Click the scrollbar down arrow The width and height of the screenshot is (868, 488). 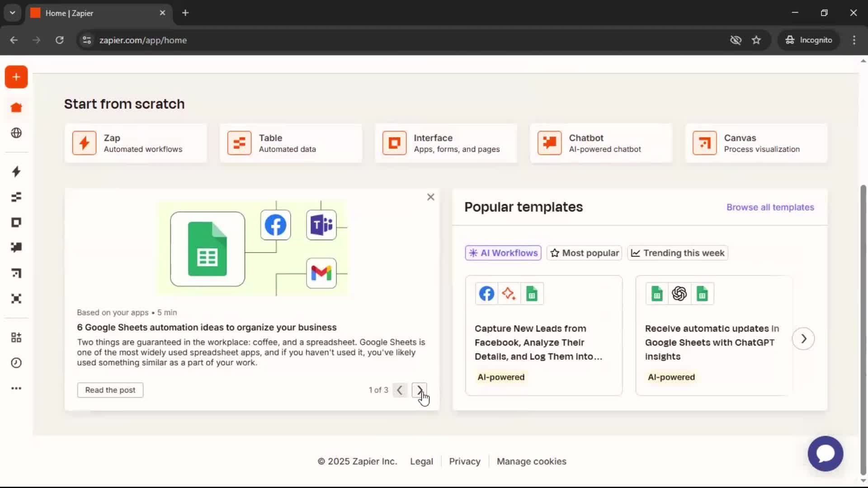click(863, 481)
